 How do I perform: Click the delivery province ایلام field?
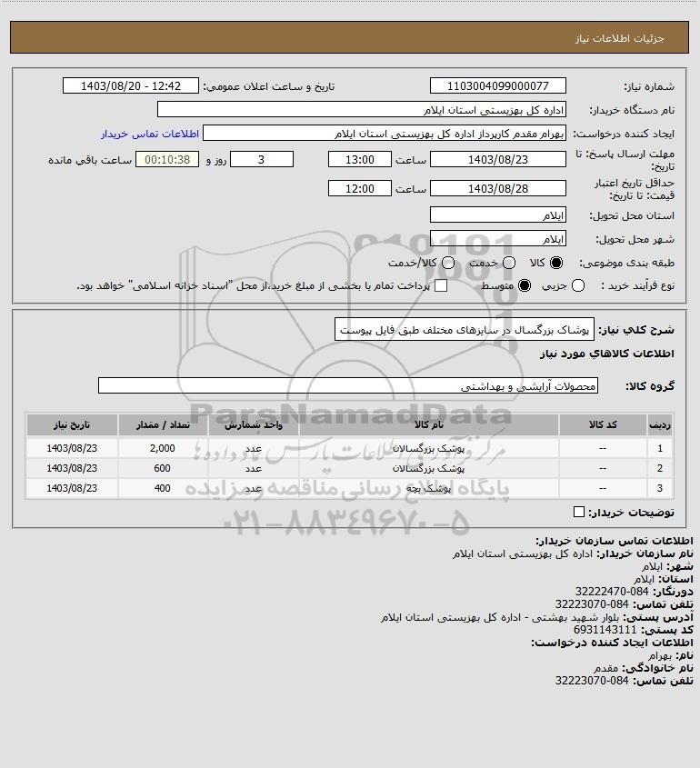tap(497, 215)
